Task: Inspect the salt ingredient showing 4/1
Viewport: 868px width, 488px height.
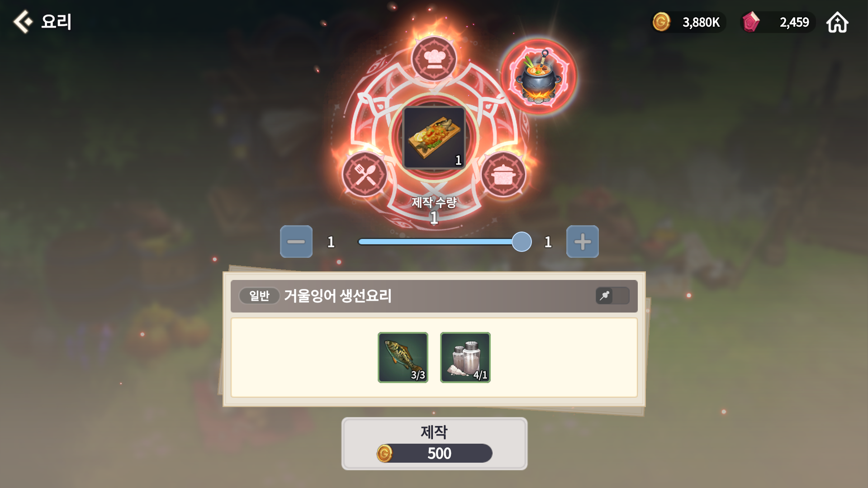Action: click(465, 357)
